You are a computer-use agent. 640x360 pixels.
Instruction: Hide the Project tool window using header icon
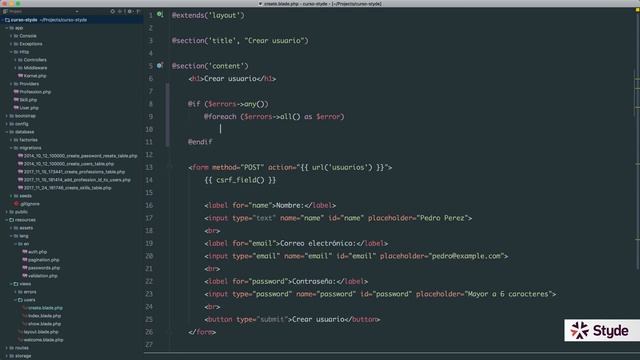click(138, 11)
